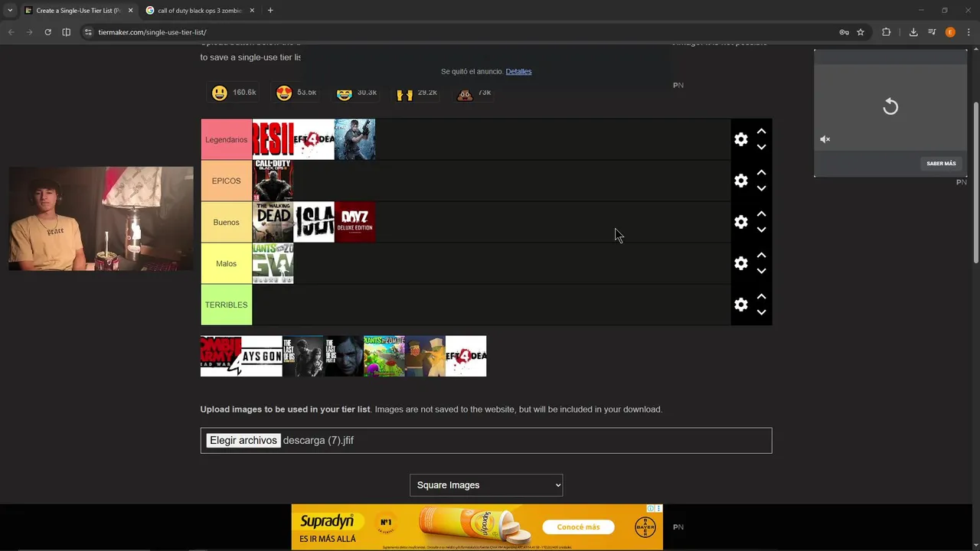Select Call of Duty Black Ops image
980x551 pixels.
(x=273, y=181)
